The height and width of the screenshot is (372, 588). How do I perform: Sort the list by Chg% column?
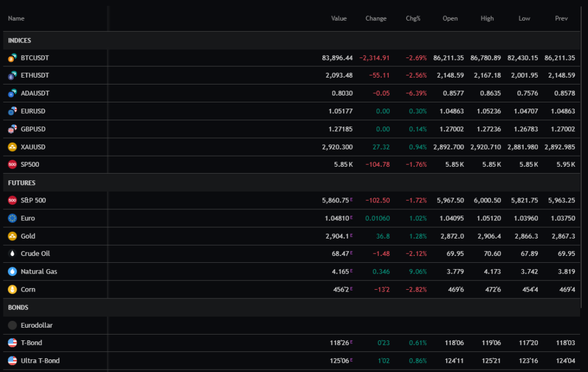(x=413, y=18)
